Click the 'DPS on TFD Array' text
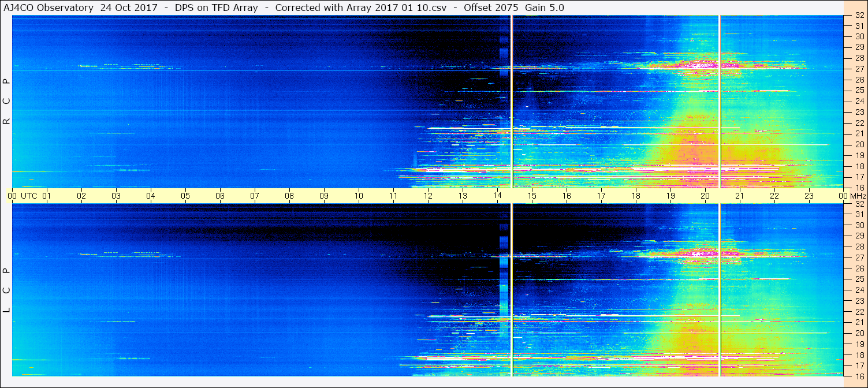The width and height of the screenshot is (868, 388). coord(217,8)
